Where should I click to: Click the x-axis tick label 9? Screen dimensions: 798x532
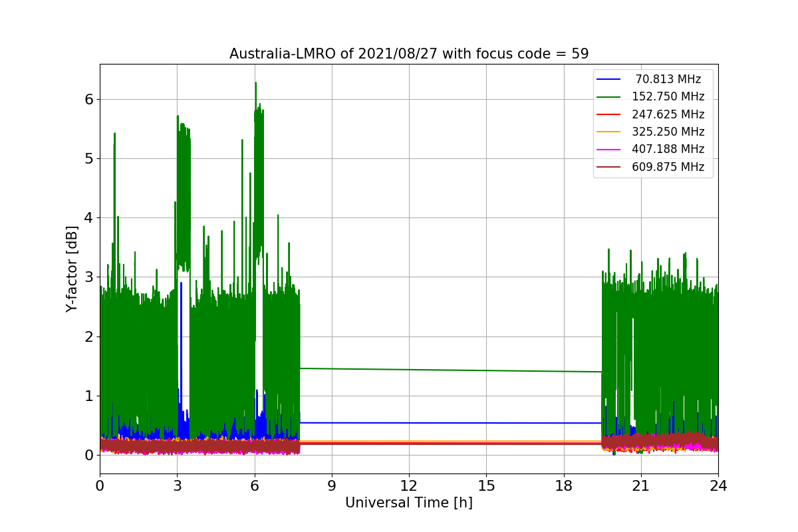(x=332, y=485)
